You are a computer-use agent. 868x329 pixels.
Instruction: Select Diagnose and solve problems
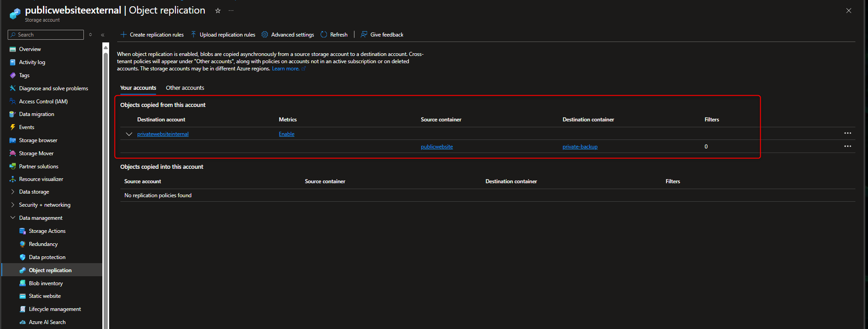click(53, 88)
